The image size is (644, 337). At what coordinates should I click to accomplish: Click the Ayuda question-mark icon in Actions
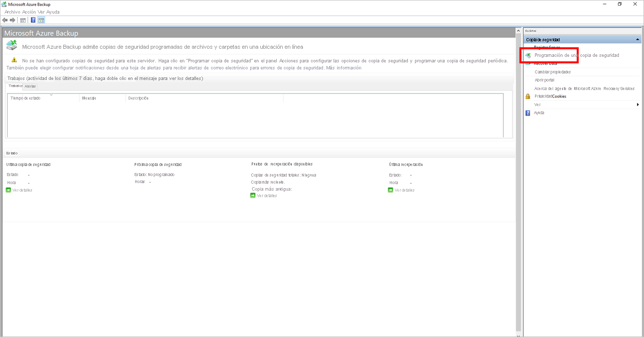[x=528, y=113]
